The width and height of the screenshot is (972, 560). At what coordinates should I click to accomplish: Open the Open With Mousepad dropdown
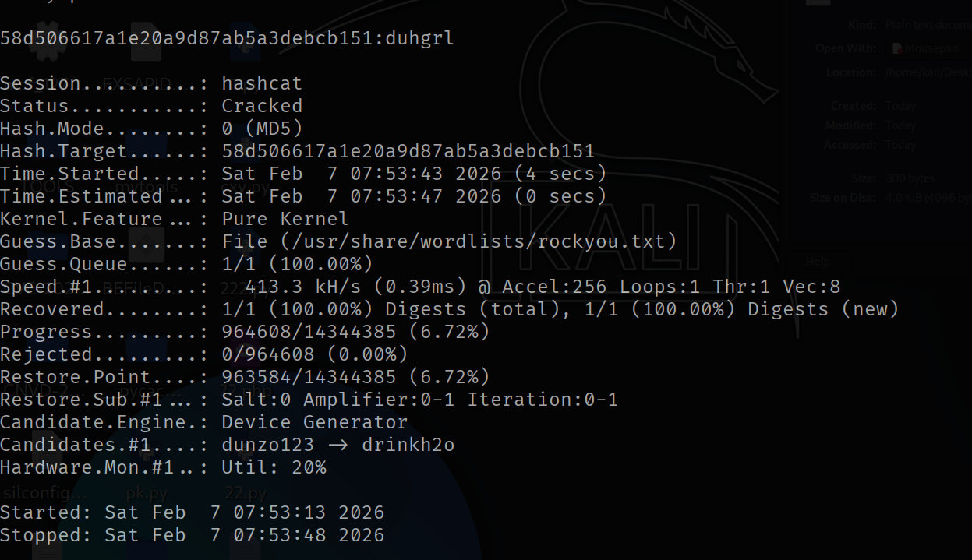(928, 48)
